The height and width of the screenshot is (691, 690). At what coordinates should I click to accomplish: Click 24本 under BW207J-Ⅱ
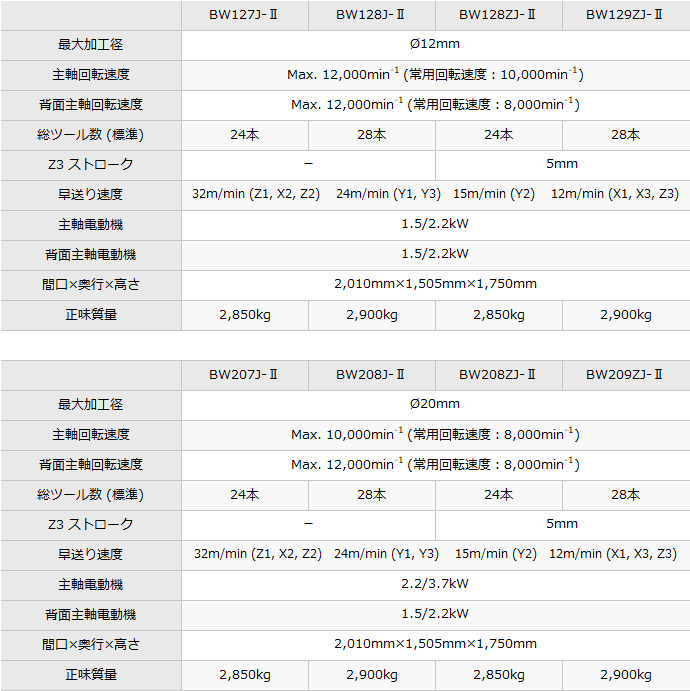(245, 495)
